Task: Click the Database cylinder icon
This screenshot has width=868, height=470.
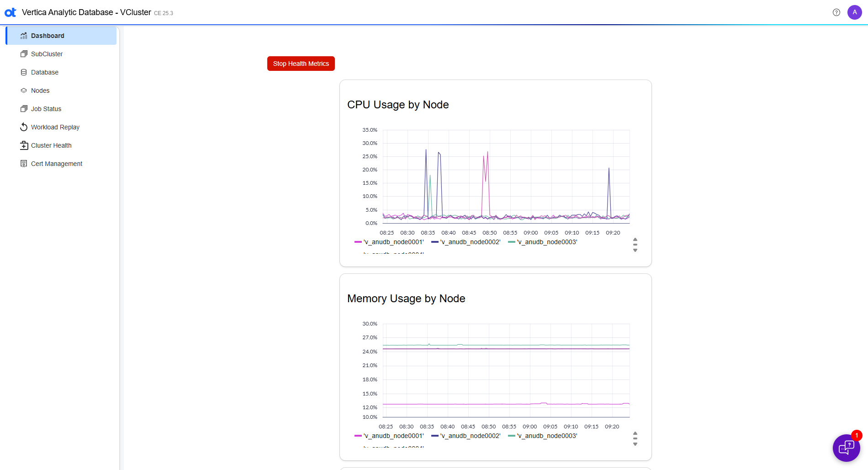Action: click(x=24, y=72)
